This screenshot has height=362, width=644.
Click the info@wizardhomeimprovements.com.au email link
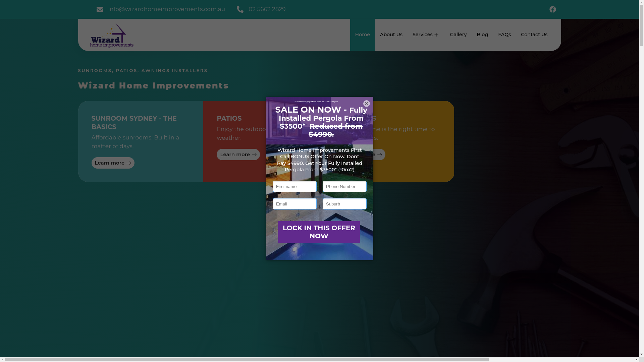(166, 9)
